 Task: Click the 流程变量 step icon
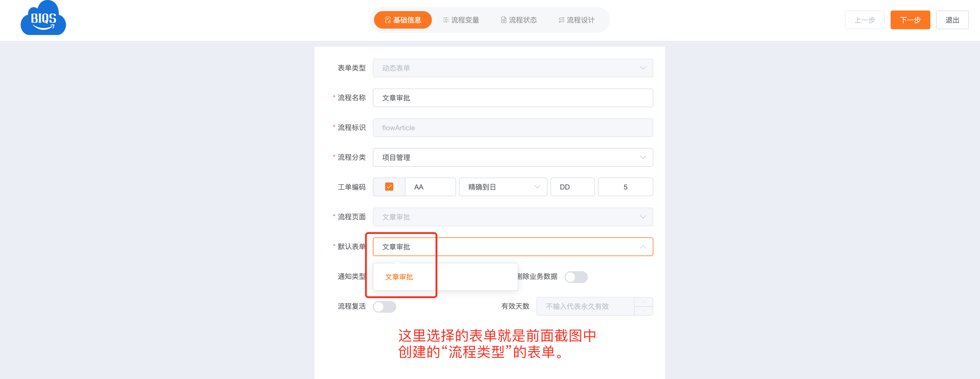pos(446,20)
